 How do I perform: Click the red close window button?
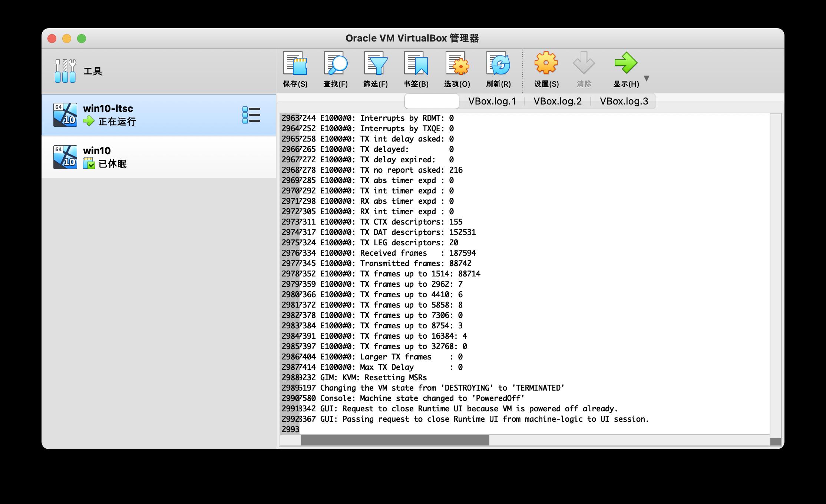coord(52,39)
